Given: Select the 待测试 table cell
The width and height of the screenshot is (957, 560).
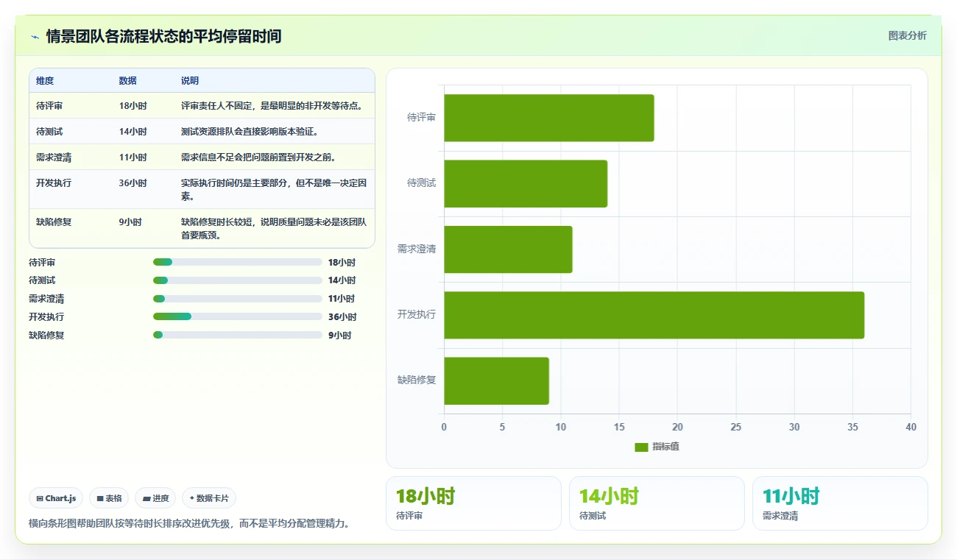Looking at the screenshot, I should (x=71, y=132).
